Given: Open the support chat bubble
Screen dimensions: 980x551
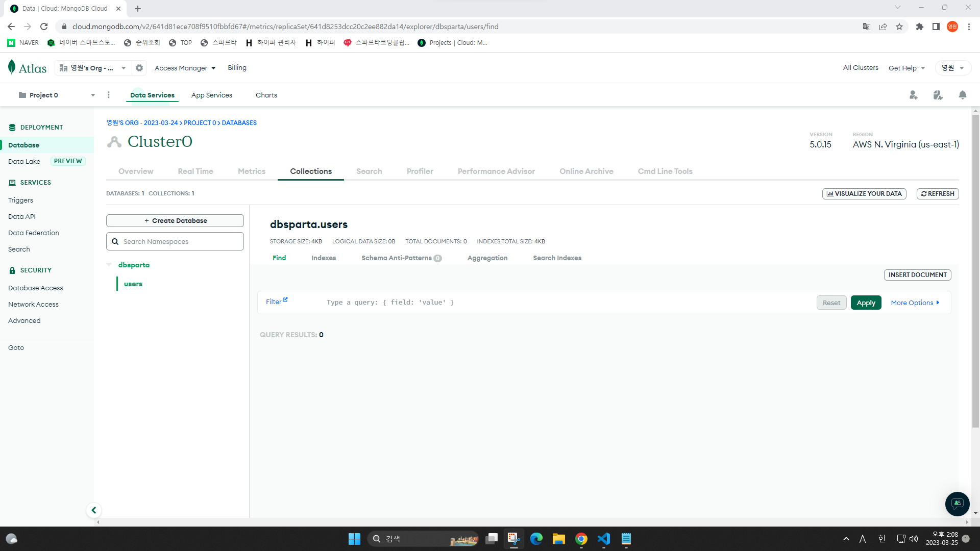Looking at the screenshot, I should 958,504.
